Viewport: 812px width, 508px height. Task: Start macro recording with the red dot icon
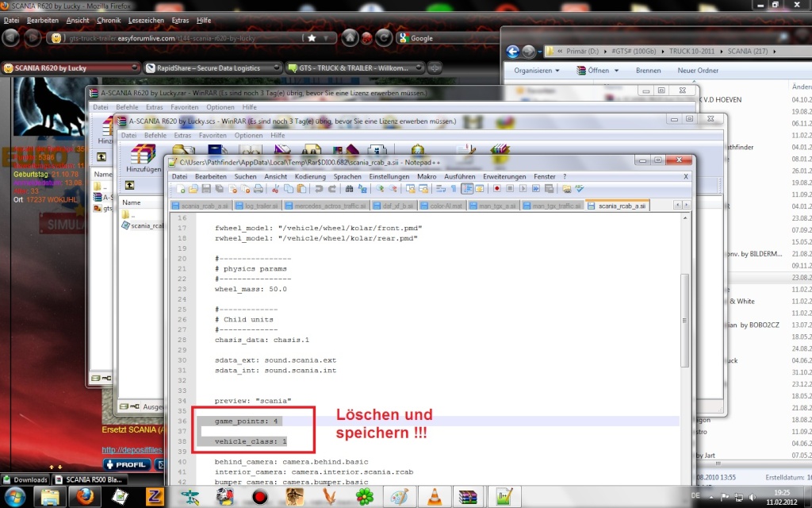point(496,189)
